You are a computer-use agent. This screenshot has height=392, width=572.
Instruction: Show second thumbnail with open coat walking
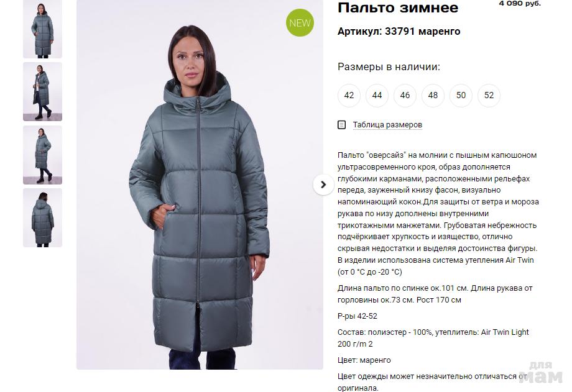[x=43, y=91]
